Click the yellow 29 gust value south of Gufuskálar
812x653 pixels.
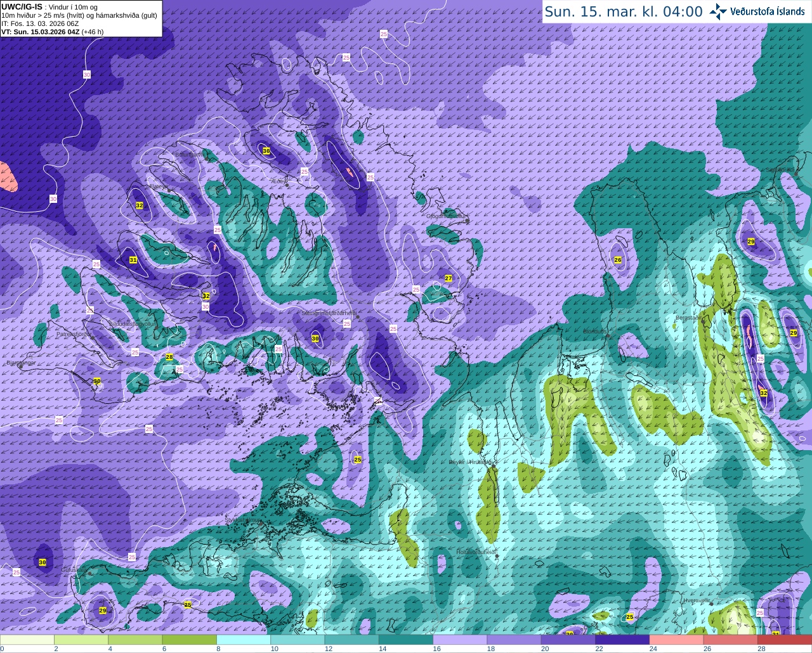103,610
